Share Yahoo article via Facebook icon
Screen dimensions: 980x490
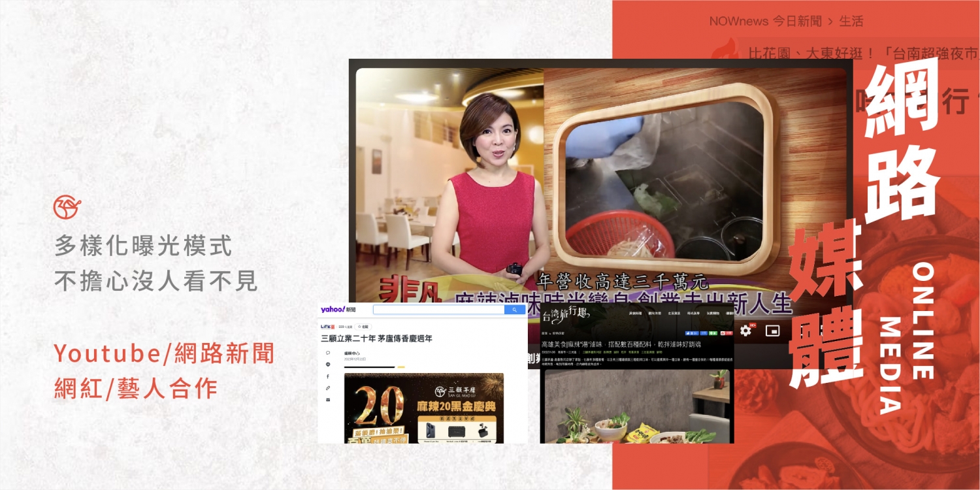pyautogui.click(x=328, y=376)
